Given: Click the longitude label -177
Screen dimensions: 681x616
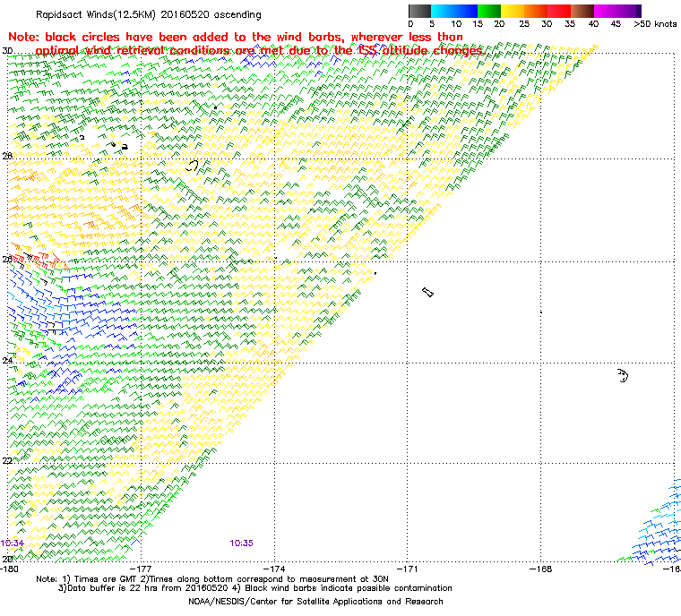Looking at the screenshot, I should click(x=142, y=569).
